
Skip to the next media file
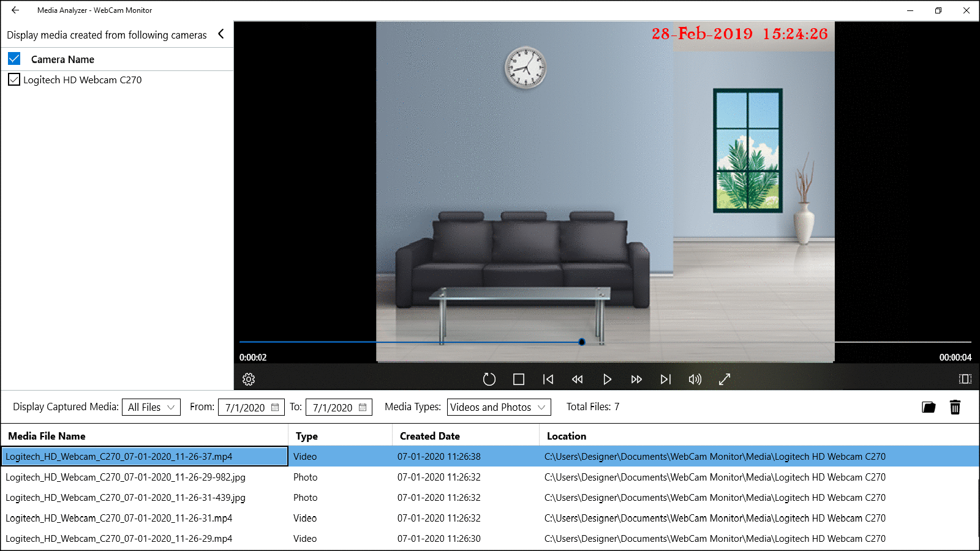666,379
